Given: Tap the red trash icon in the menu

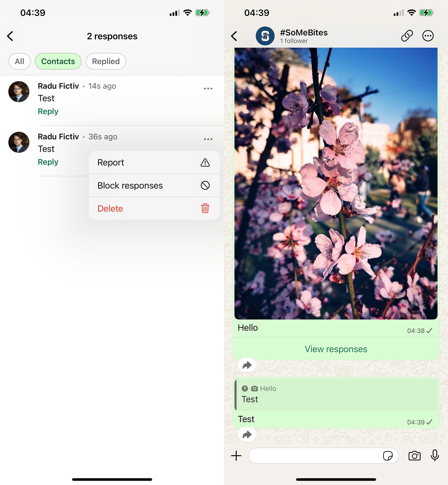Looking at the screenshot, I should 205,208.
